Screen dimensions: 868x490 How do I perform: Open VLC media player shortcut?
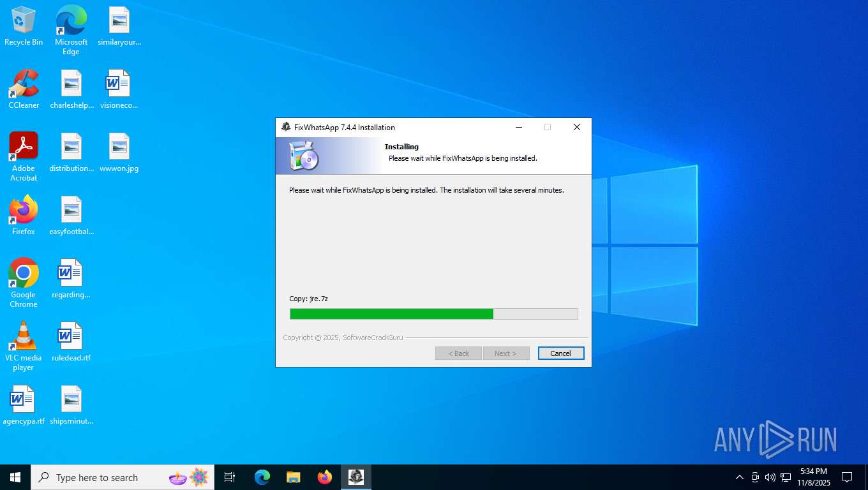click(x=24, y=346)
